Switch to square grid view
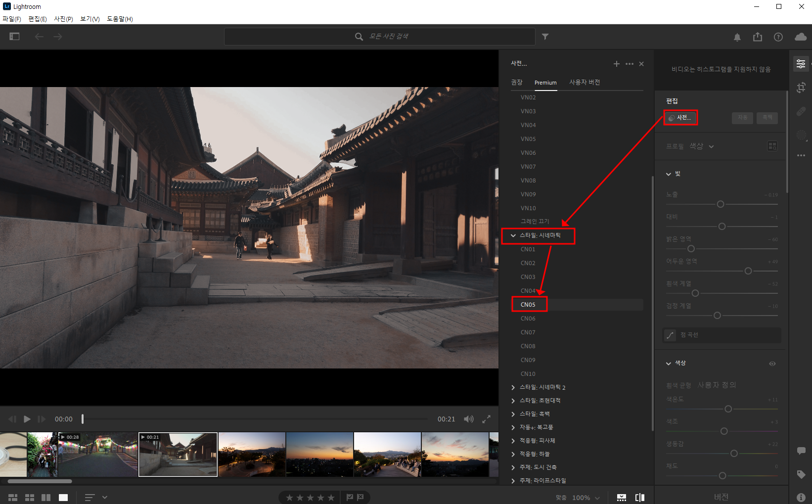This screenshot has height=504, width=812. point(30,498)
